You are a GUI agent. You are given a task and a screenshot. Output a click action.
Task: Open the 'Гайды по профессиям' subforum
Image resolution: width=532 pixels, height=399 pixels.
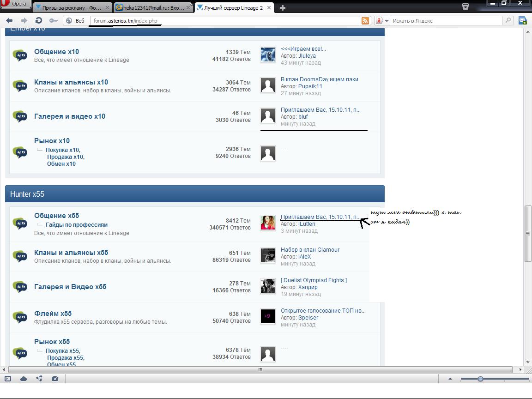pos(77,224)
